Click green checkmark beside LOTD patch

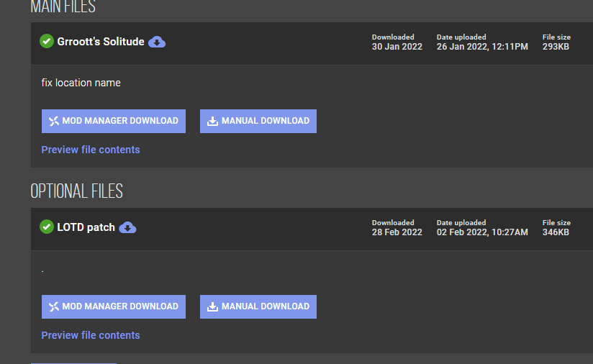click(47, 227)
